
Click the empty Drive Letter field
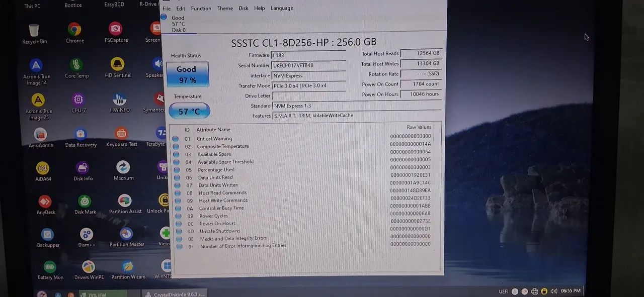pyautogui.click(x=308, y=95)
